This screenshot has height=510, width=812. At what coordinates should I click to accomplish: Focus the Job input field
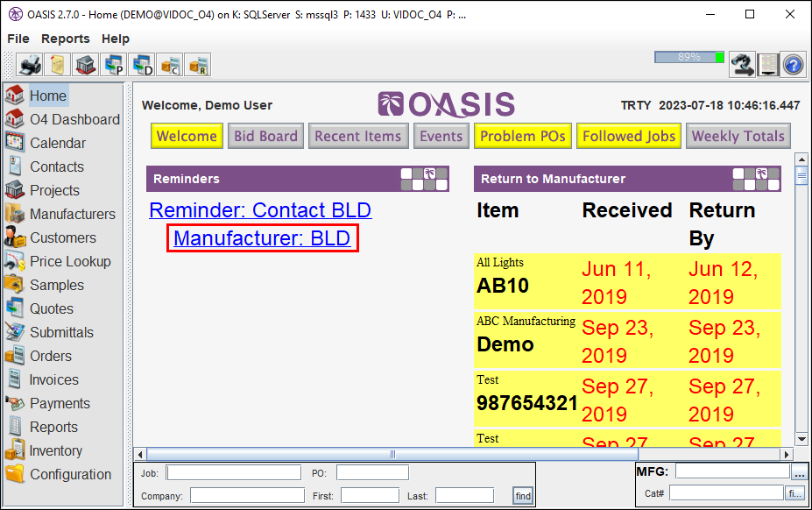[234, 472]
